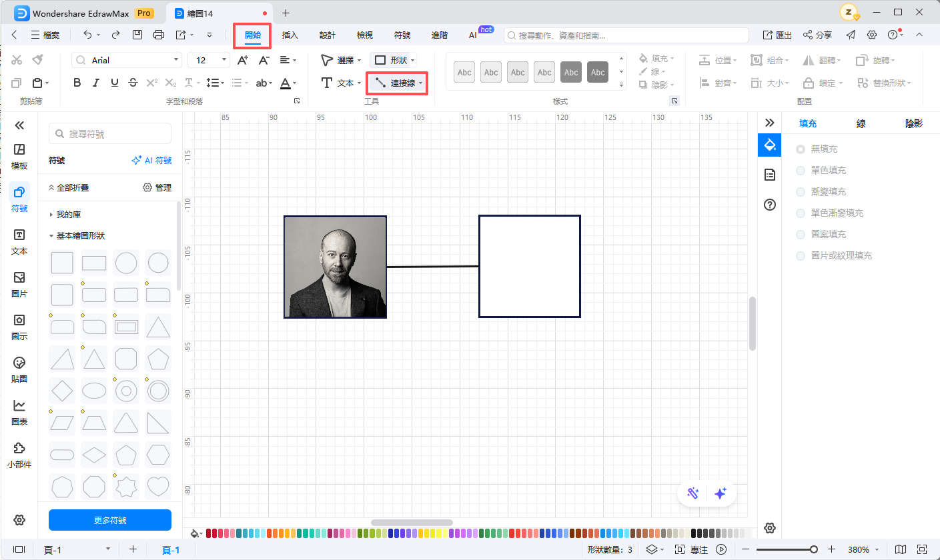Open the 圖表 chart panel in sidebar
This screenshot has width=940, height=560.
coord(19,411)
